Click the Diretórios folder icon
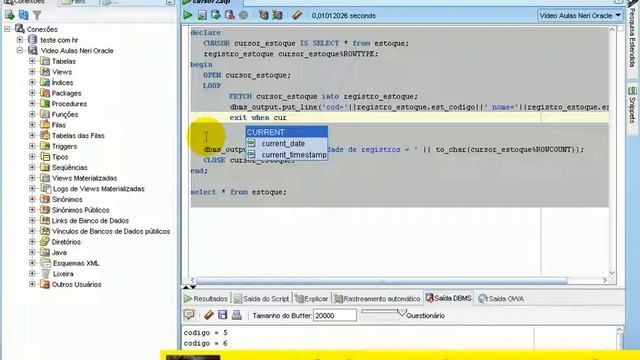The image size is (640, 360). (45, 242)
